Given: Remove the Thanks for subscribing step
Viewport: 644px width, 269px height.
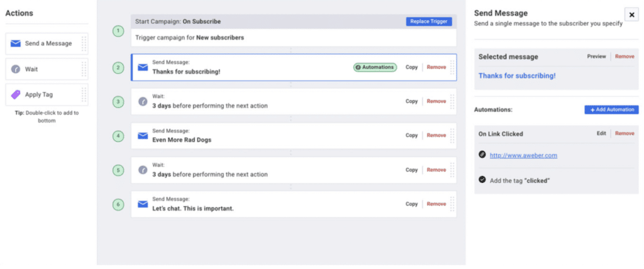Looking at the screenshot, I should (436, 67).
